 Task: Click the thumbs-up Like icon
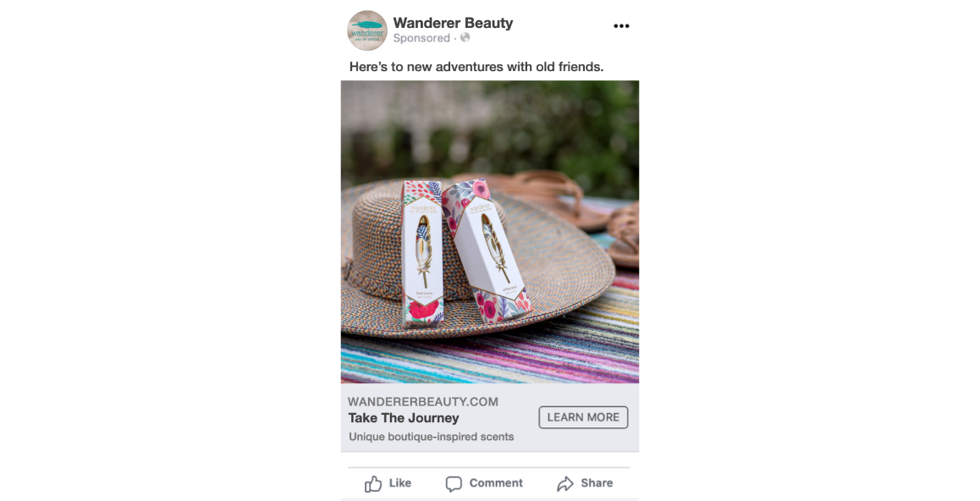[373, 483]
